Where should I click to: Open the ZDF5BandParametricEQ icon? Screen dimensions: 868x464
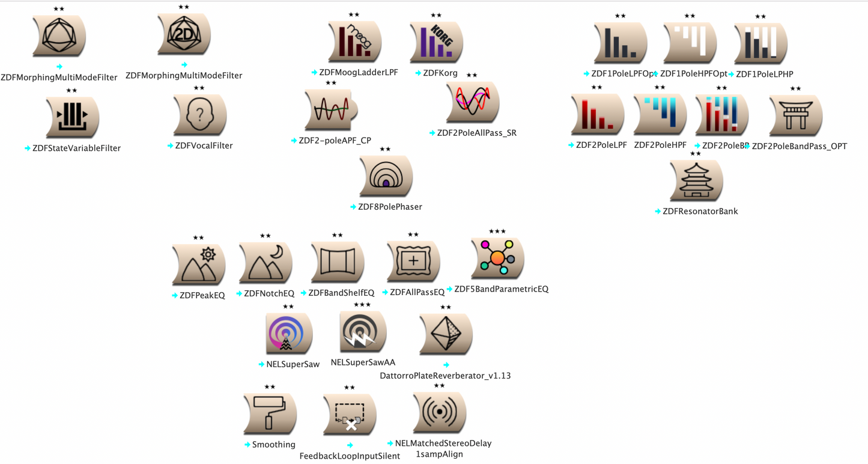point(497,258)
